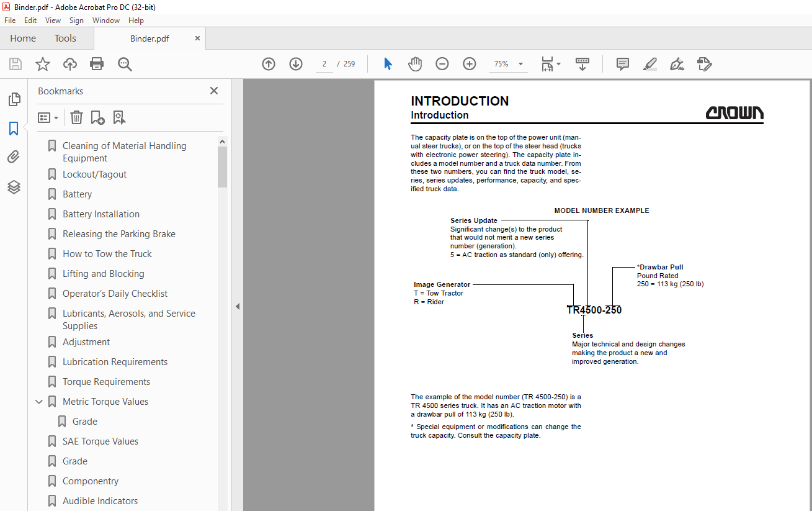812x511 pixels.
Task: Click the Print icon
Action: pos(97,64)
